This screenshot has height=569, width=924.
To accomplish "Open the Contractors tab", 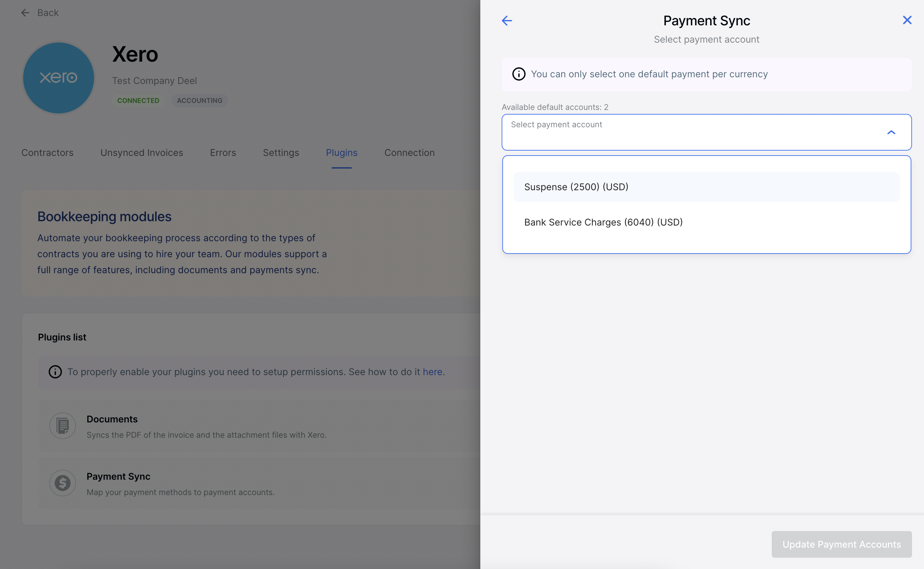I will coord(47,153).
